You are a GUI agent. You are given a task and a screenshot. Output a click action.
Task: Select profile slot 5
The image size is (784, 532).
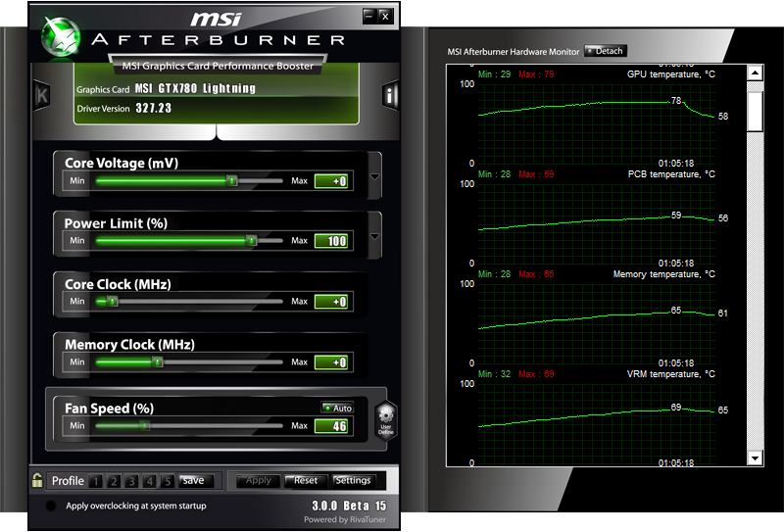[x=168, y=481]
